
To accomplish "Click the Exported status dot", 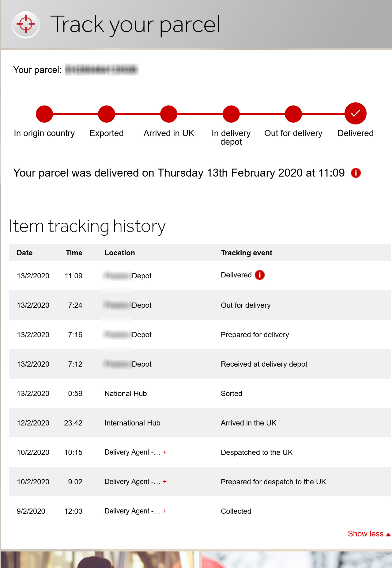I will pos(107,114).
